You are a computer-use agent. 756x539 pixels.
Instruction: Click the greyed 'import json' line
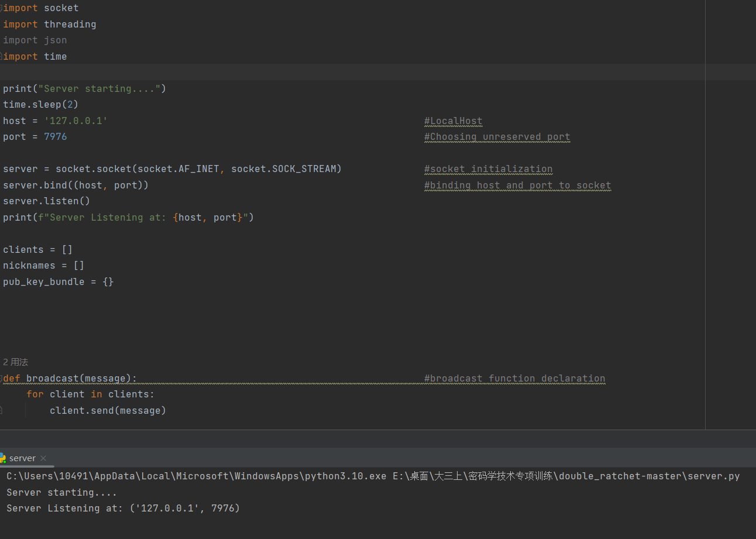(x=35, y=40)
